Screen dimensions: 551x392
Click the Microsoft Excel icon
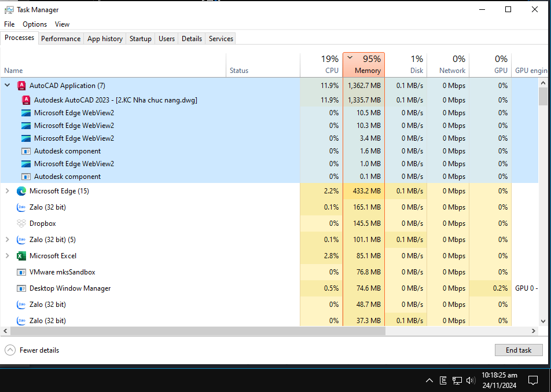point(21,256)
